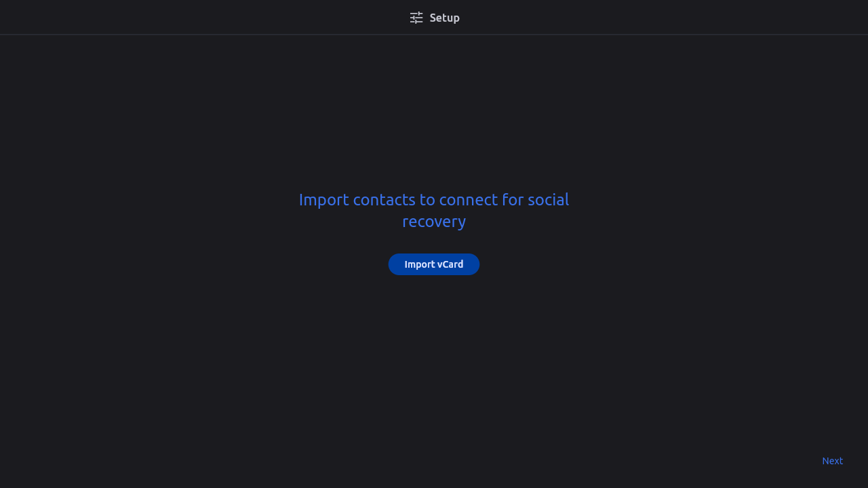Screen dimensions: 868x488
Task: Click the blue Next text link
Action: 832,461
